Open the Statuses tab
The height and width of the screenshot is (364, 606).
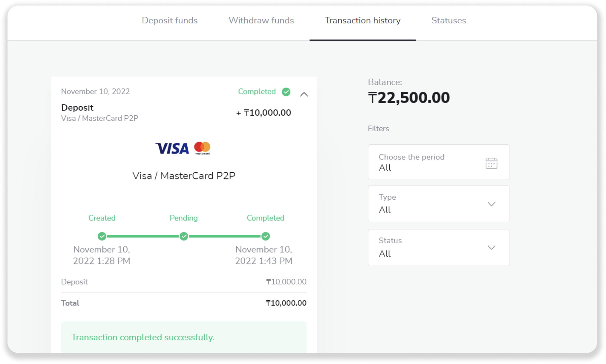[x=448, y=20]
